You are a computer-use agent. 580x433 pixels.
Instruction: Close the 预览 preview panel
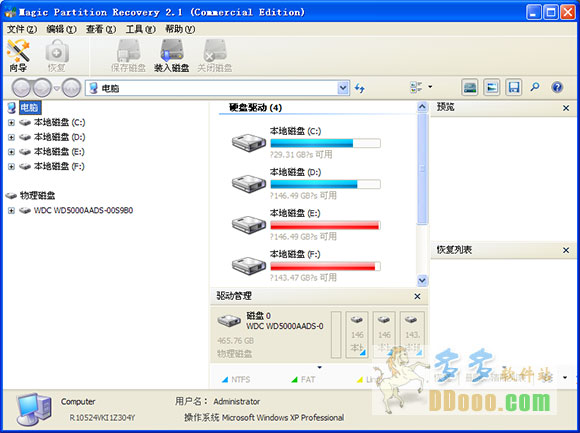(566, 108)
